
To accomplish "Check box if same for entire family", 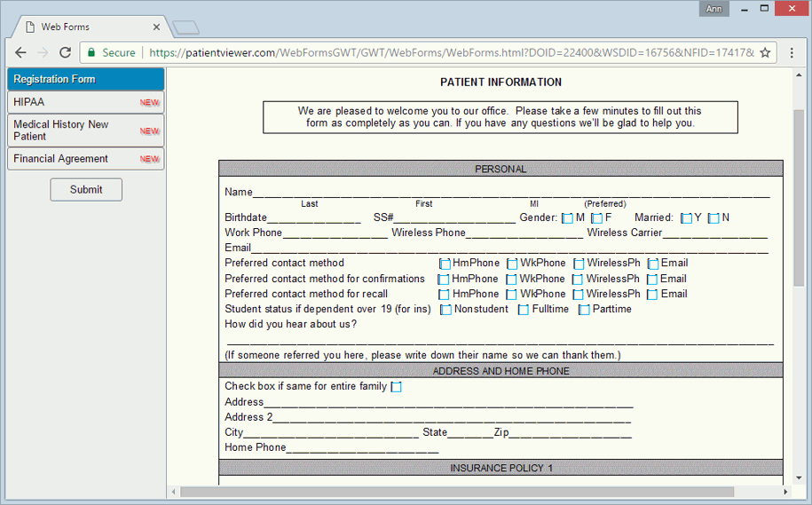I will coord(396,387).
